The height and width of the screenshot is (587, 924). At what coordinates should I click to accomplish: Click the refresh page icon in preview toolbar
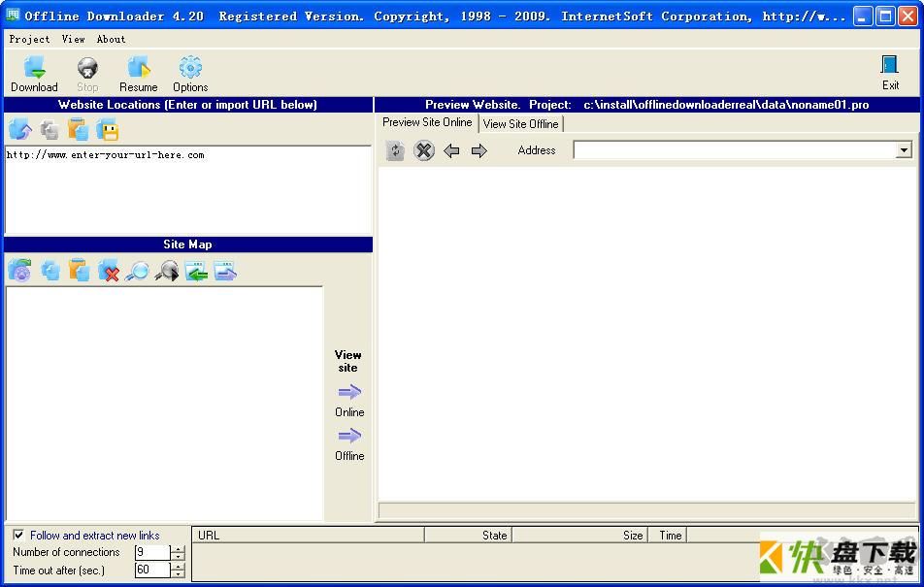[x=395, y=150]
